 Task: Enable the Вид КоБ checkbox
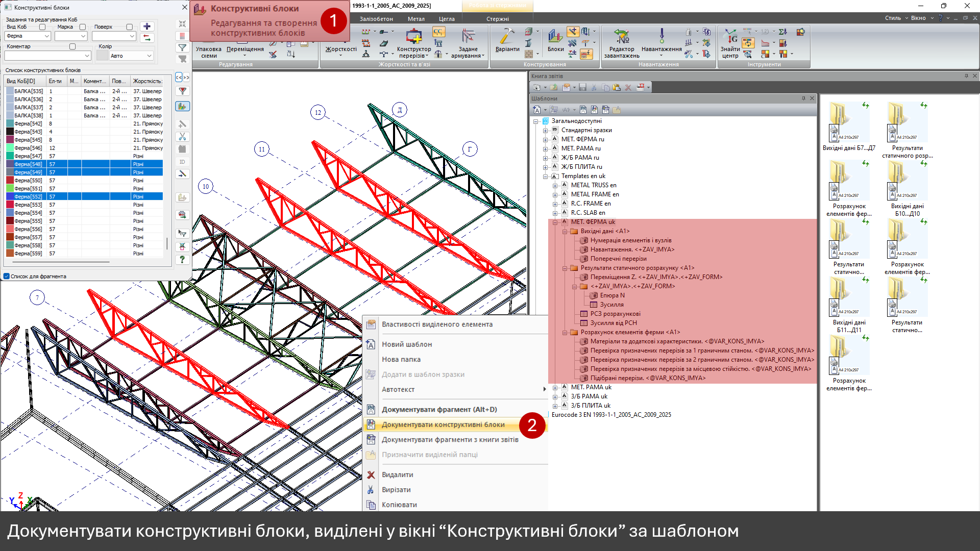[42, 27]
